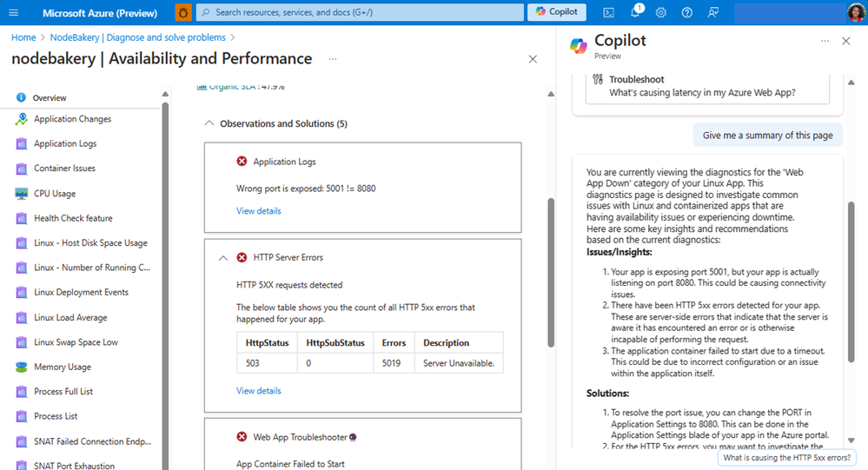Open CPU Usage in sidebar
This screenshot has height=470, width=868.
pyautogui.click(x=55, y=193)
